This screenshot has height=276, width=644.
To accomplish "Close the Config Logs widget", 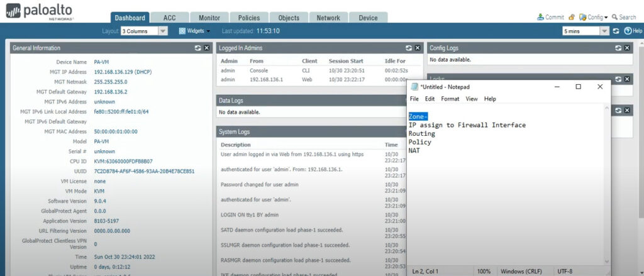I will tap(627, 48).
